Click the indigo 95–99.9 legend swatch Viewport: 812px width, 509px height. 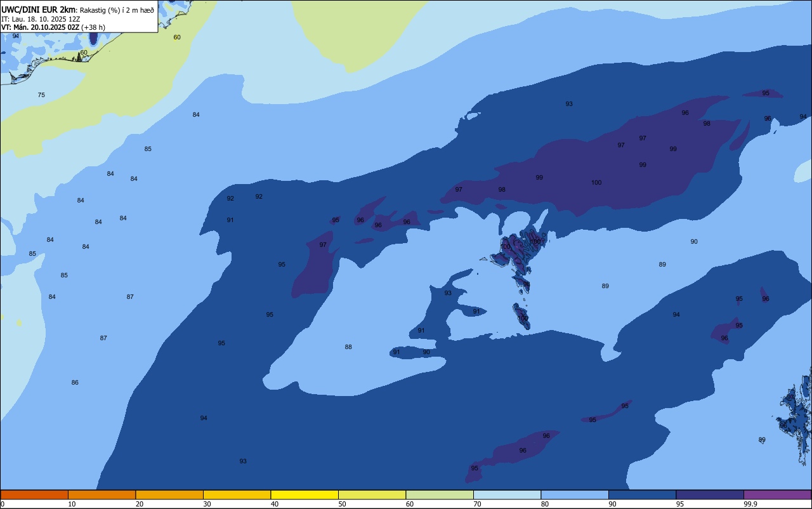click(x=710, y=494)
